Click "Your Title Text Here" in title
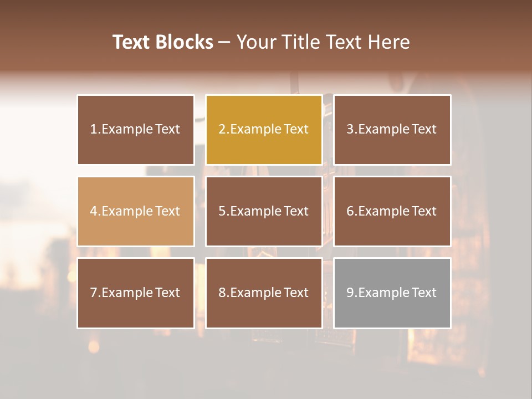The width and height of the screenshot is (532, 399). 323,42
